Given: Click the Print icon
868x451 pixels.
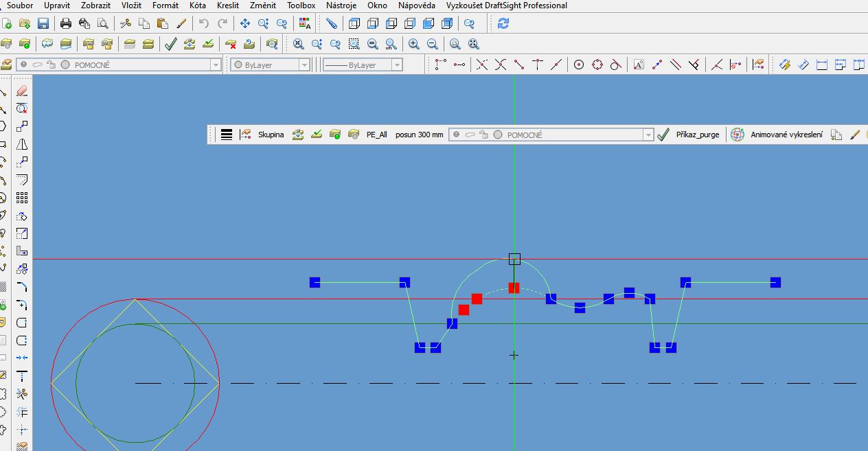Looking at the screenshot, I should pyautogui.click(x=66, y=23).
